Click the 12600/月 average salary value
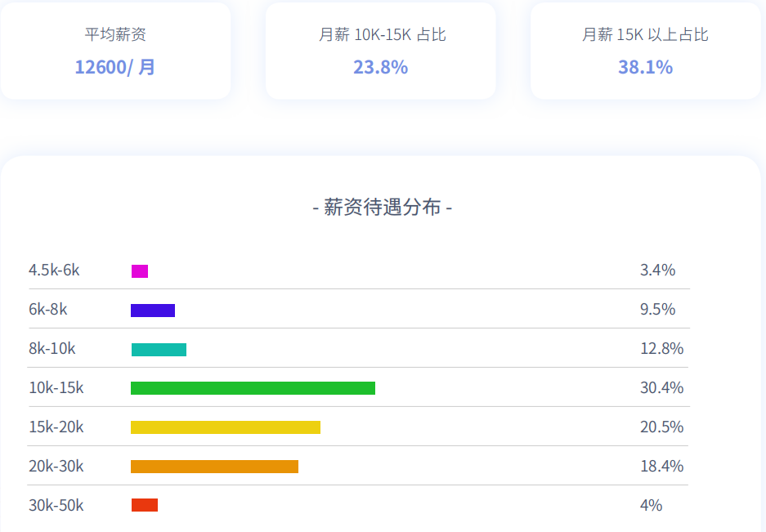This screenshot has width=766, height=532. (x=114, y=67)
